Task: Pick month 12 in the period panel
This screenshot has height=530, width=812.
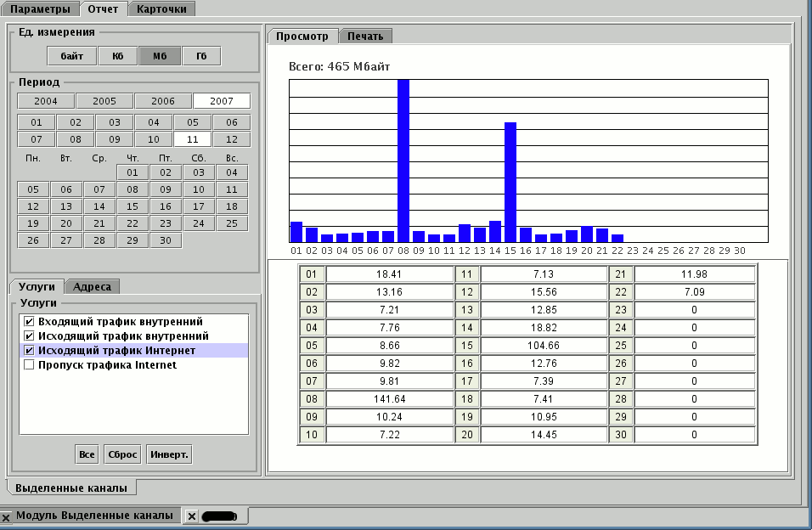Action: 231,139
